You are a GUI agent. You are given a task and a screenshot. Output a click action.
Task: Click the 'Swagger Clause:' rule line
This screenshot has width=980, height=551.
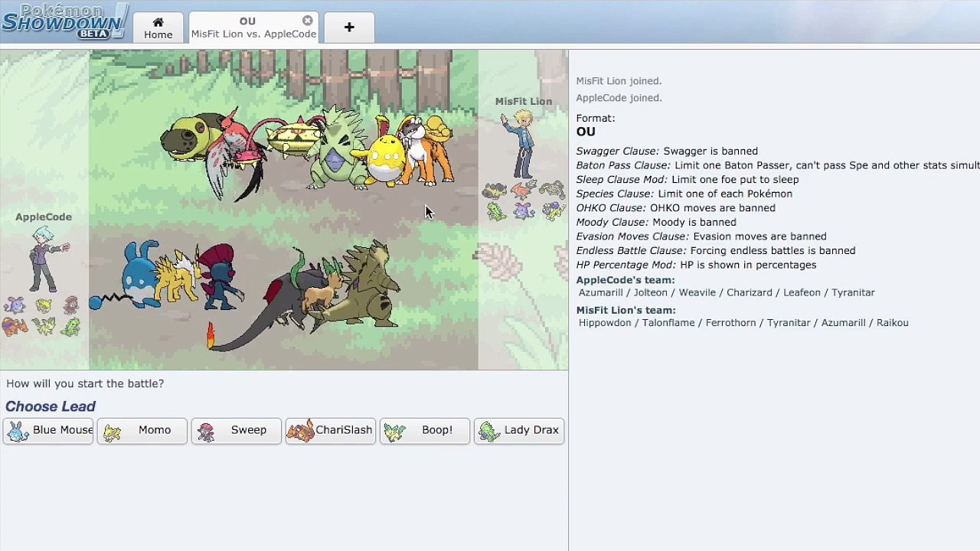coord(667,152)
